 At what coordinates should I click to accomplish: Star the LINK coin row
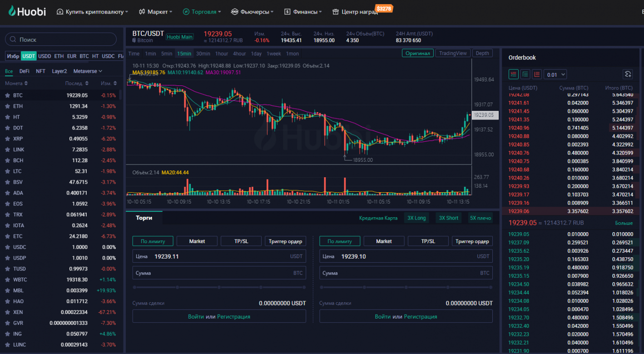7,150
